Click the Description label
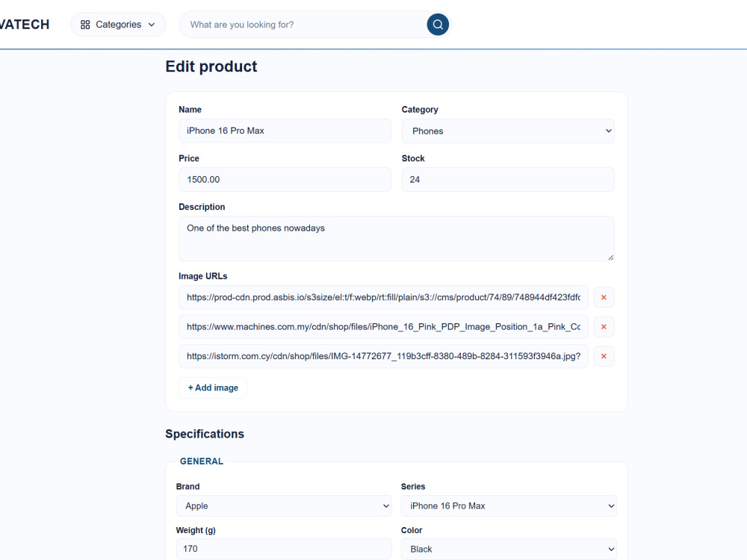747x560 pixels. [202, 207]
